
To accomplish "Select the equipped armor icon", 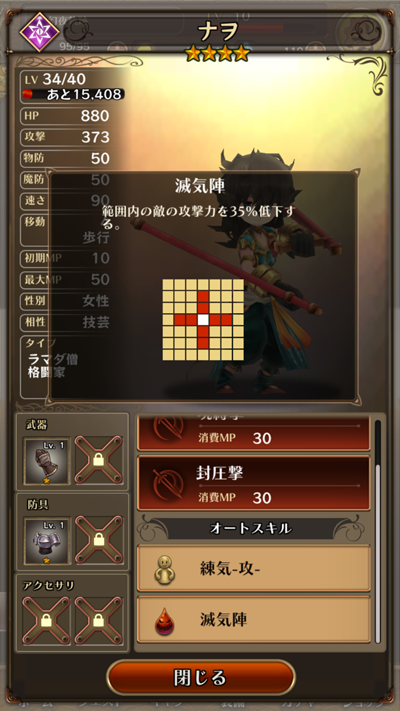I will click(47, 541).
